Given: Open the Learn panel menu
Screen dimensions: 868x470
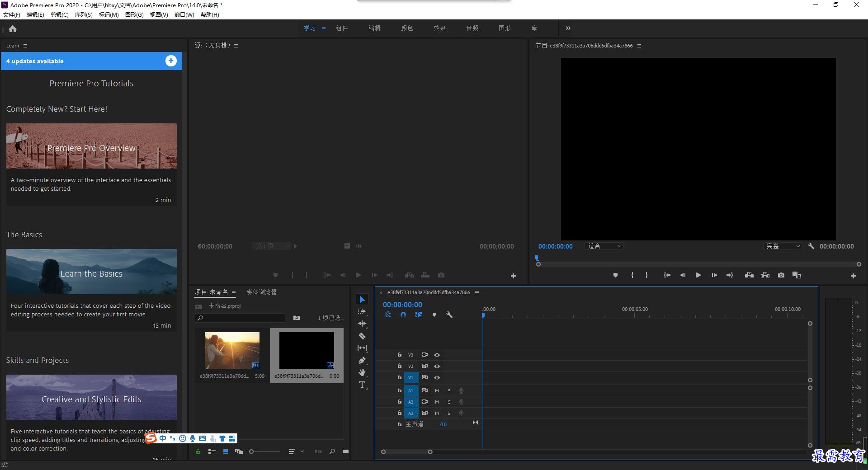Looking at the screenshot, I should [x=25, y=46].
